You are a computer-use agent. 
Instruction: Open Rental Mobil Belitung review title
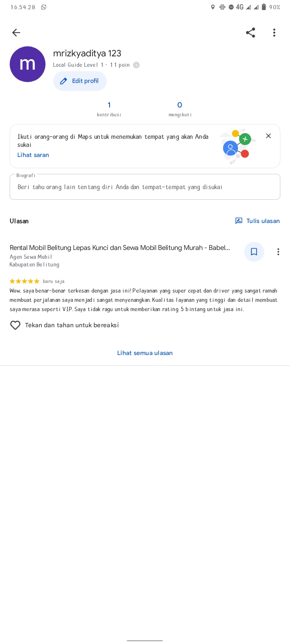point(120,248)
